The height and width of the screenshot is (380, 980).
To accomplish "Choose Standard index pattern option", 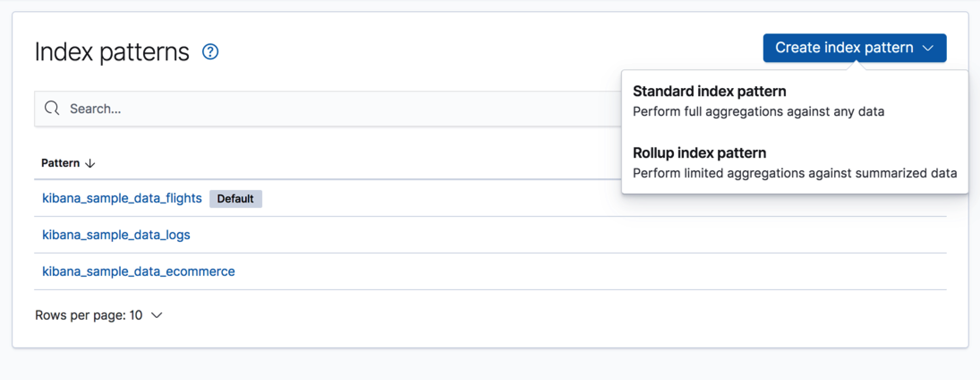I will (x=709, y=91).
